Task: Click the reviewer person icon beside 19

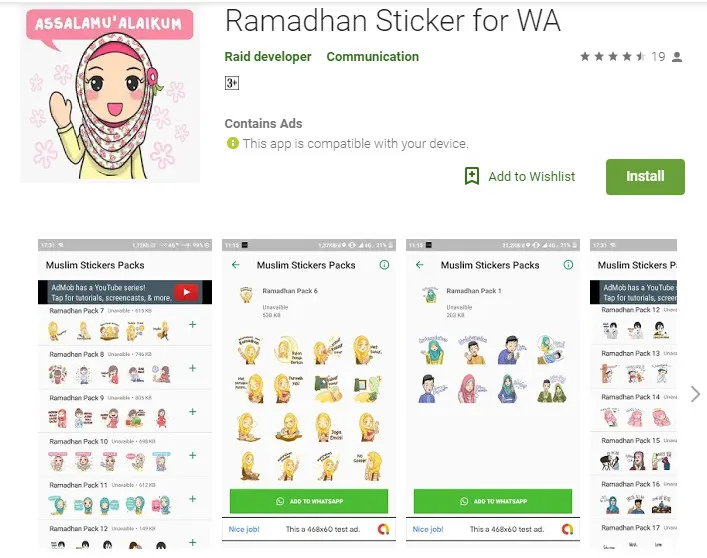Action: point(677,57)
